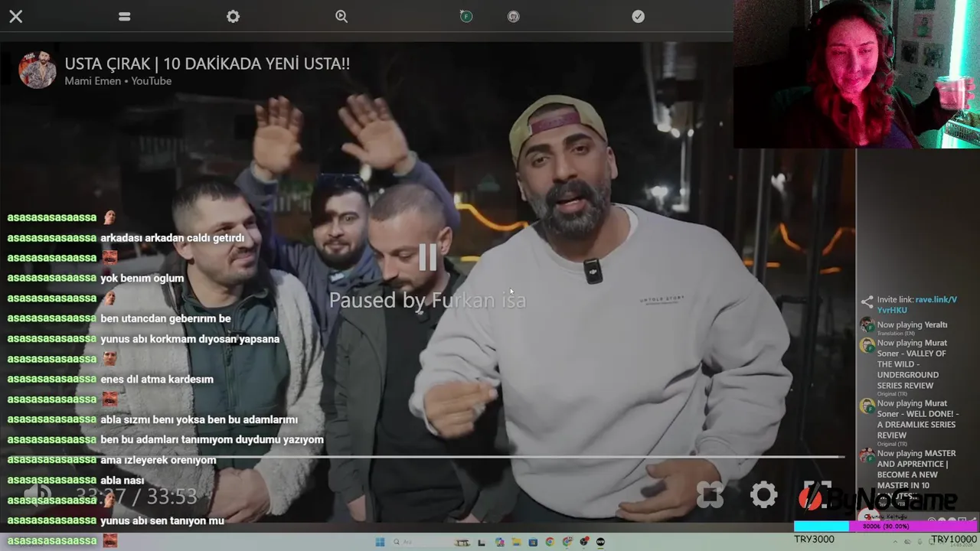Open the search-video icon in top bar
This screenshot has height=551, width=980.
[x=341, y=16]
